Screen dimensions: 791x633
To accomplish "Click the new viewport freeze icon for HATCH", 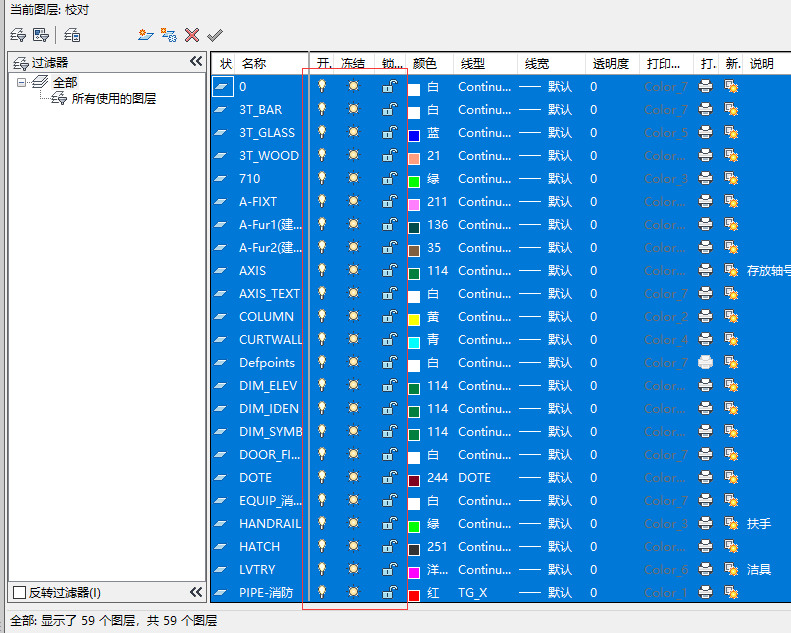I will 732,547.
